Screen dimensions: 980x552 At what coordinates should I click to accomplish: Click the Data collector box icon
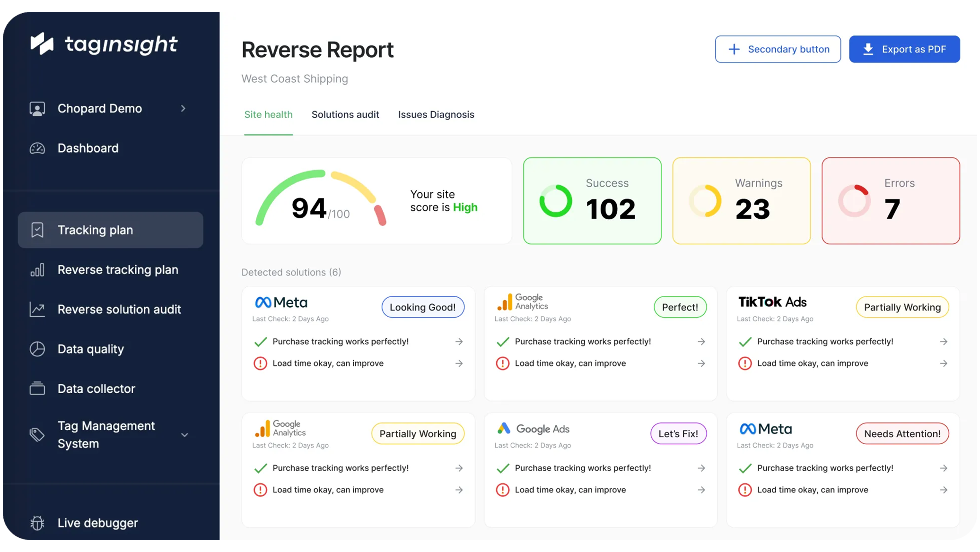point(37,388)
